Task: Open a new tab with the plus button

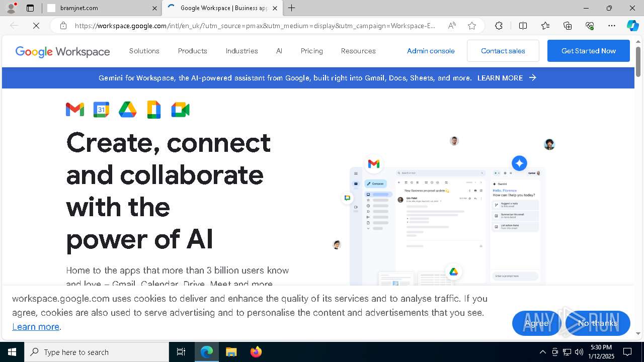Action: pyautogui.click(x=292, y=8)
